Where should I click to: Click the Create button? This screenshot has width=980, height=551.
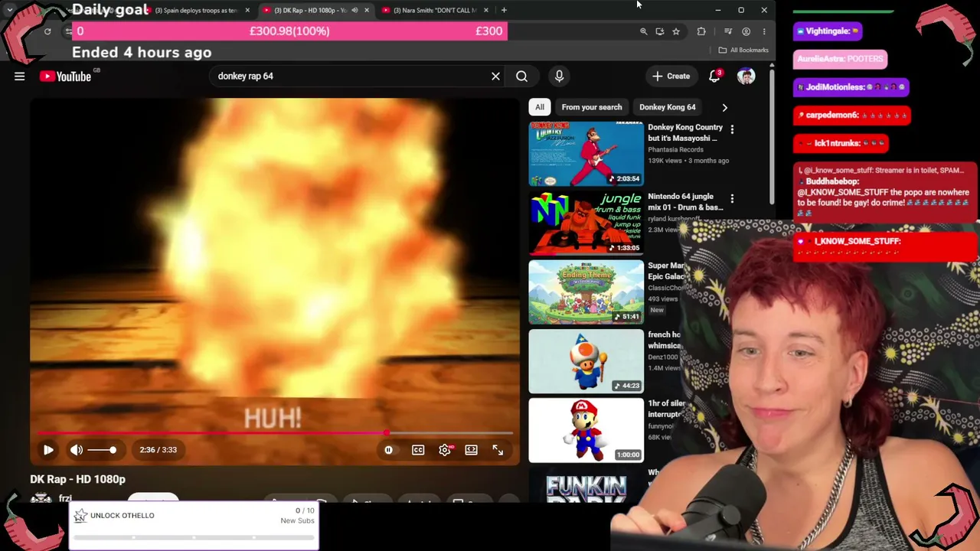click(671, 76)
